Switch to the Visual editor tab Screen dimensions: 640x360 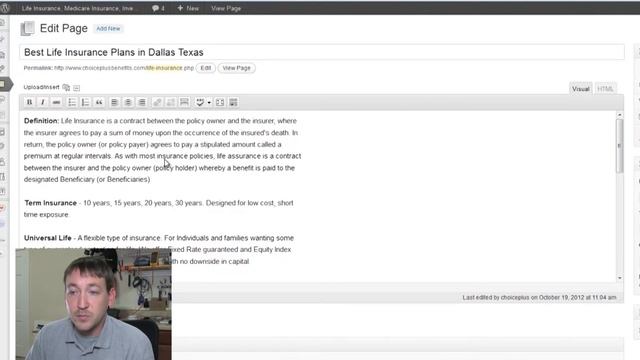tap(580, 89)
